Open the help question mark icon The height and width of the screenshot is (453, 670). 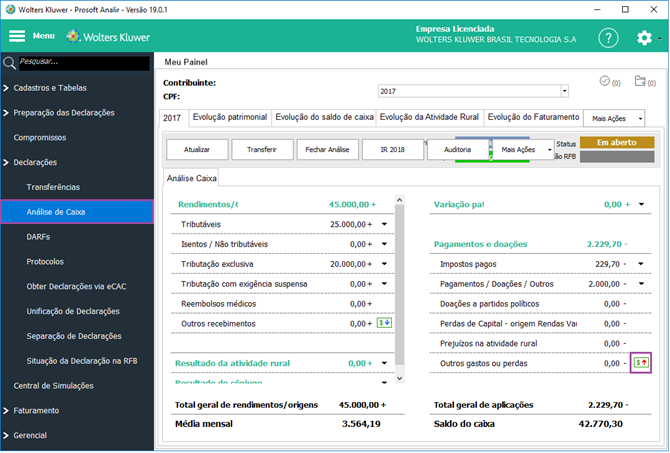pyautogui.click(x=608, y=38)
